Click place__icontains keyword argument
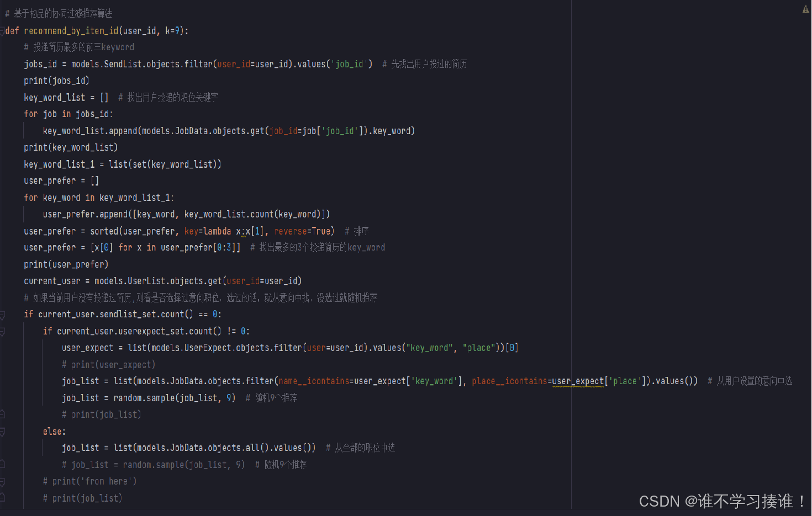Image resolution: width=812 pixels, height=516 pixels. point(510,381)
